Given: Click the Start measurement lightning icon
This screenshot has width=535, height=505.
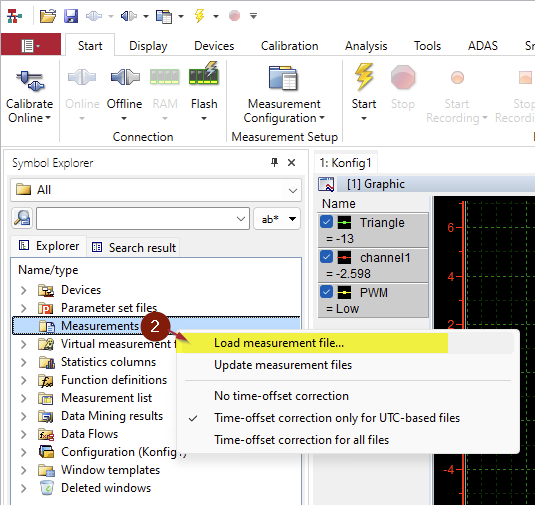Looking at the screenshot, I should coord(364,77).
